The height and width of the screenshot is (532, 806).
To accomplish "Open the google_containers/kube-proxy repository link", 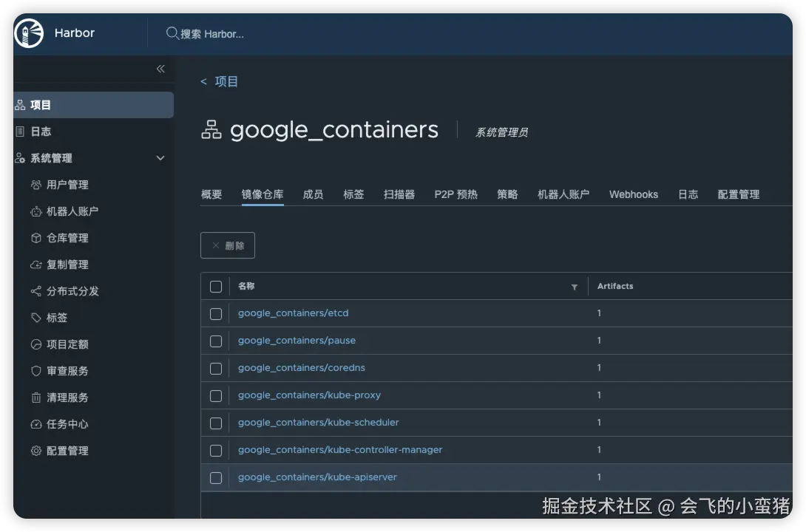I will click(309, 395).
